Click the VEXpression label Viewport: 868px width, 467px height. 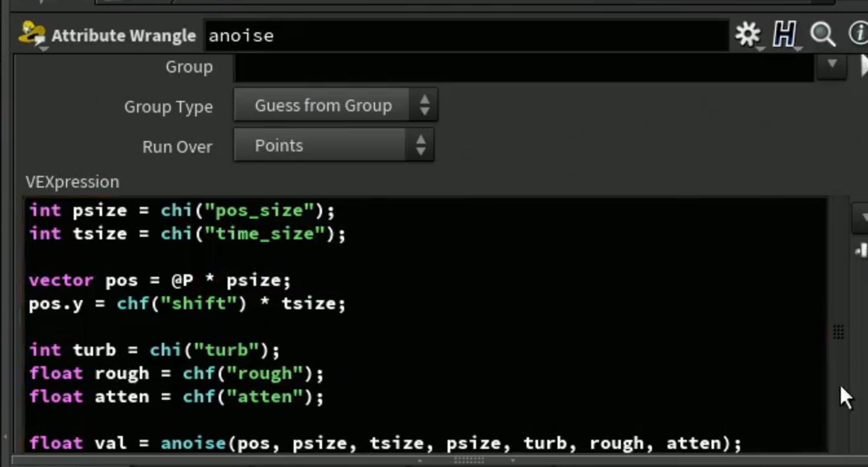click(x=72, y=182)
